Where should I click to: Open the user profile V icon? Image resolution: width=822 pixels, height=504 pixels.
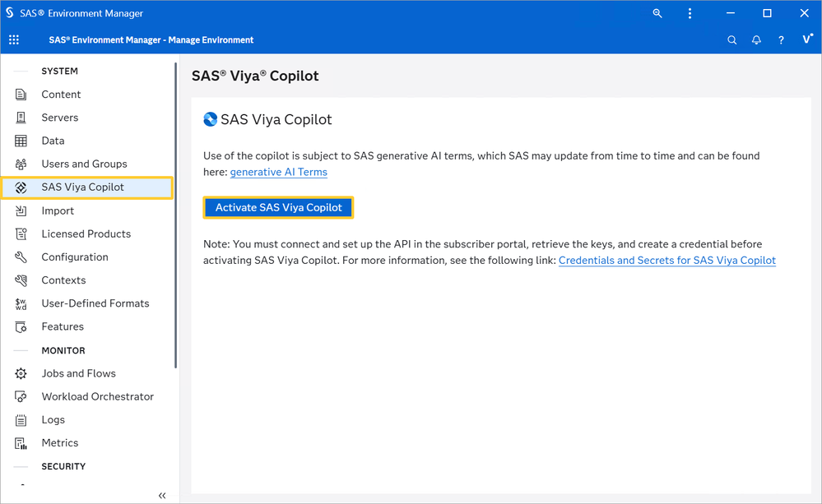[807, 39]
